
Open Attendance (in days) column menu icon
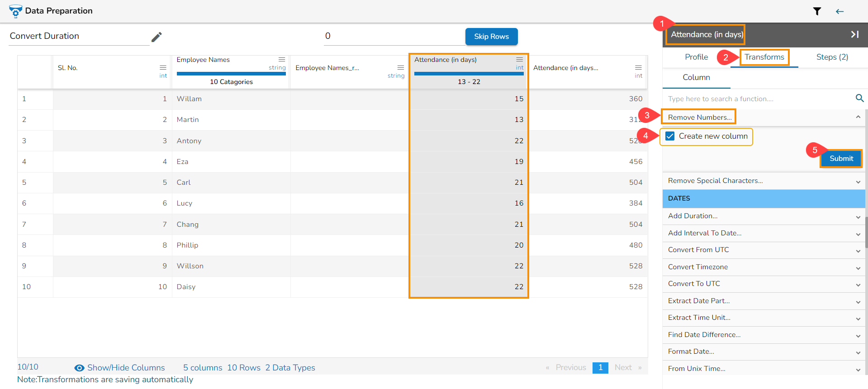pos(519,59)
